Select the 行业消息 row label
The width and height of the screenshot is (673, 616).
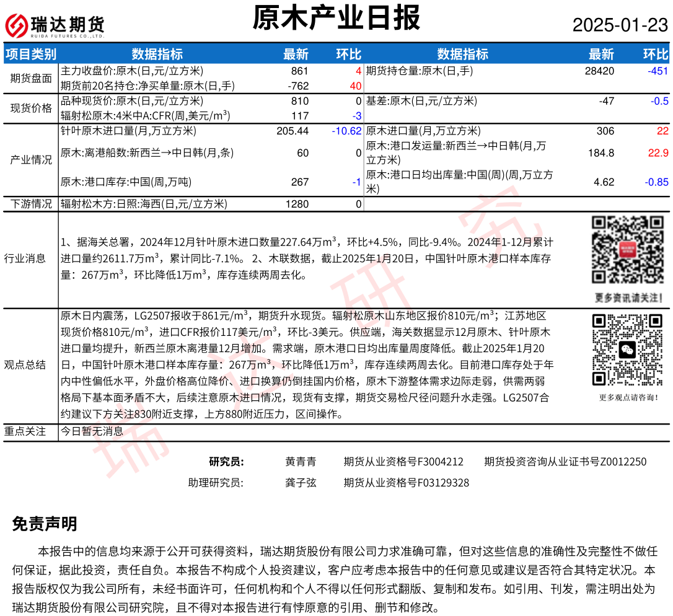point(25,258)
